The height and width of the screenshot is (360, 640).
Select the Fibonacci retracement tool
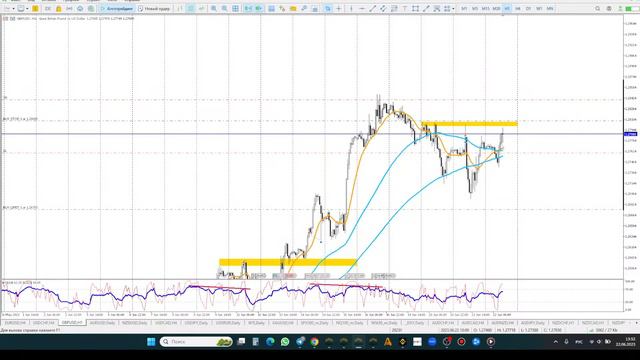click(394, 9)
